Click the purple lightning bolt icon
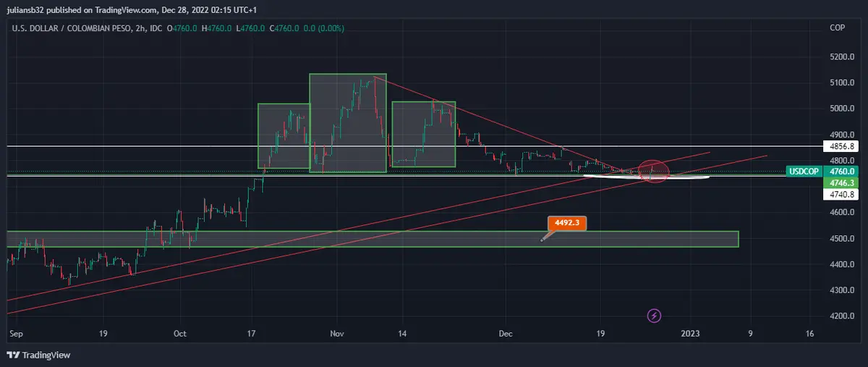This screenshot has width=868, height=367. pos(655,316)
